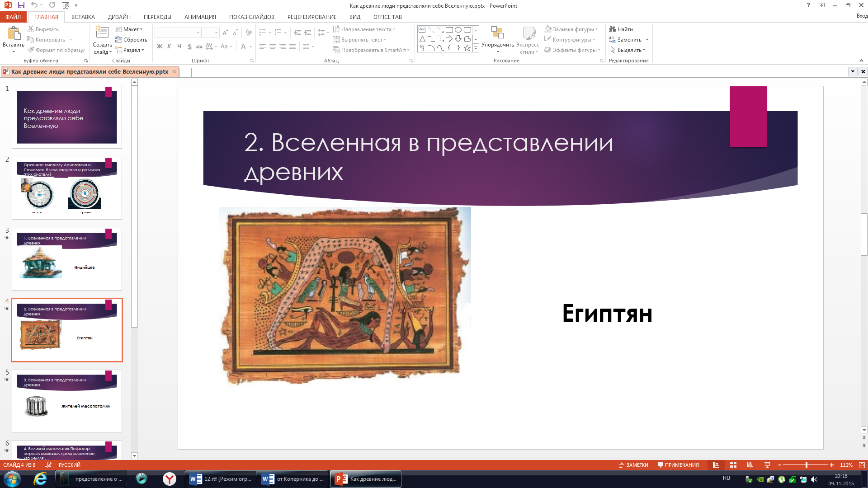The width and height of the screenshot is (868, 488).
Task: Click Вход (Sign in) link
Action: (x=862, y=16)
